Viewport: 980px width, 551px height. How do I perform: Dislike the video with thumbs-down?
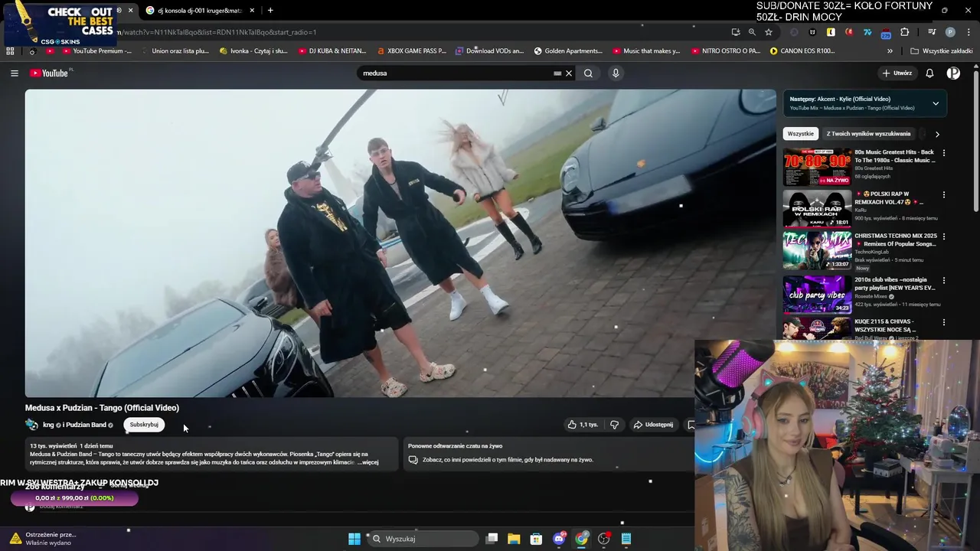[614, 425]
